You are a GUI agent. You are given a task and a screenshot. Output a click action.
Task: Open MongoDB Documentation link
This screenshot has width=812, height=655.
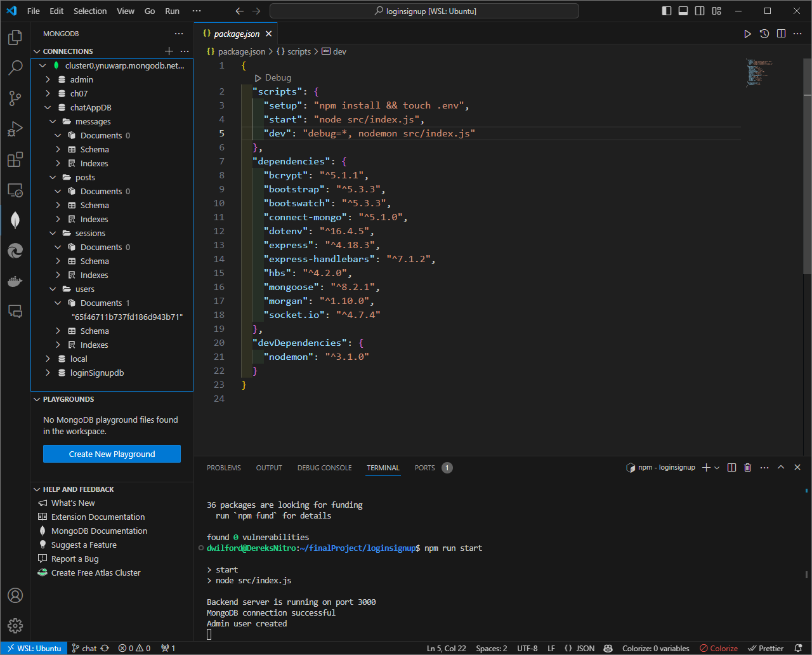99,531
